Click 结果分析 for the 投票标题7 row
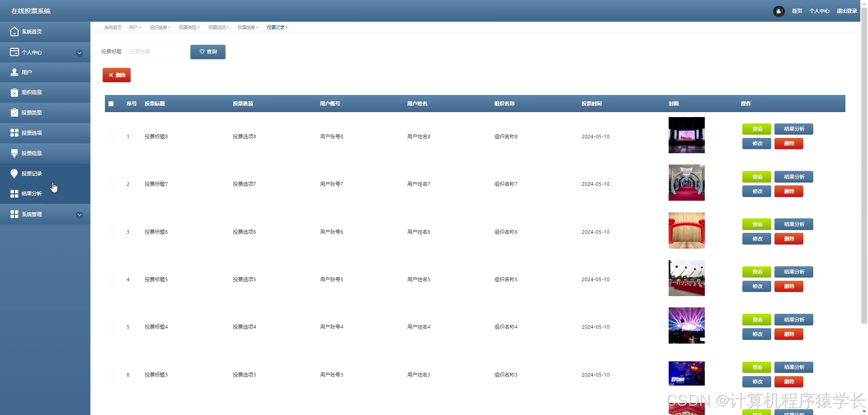The width and height of the screenshot is (868, 415). pos(794,177)
